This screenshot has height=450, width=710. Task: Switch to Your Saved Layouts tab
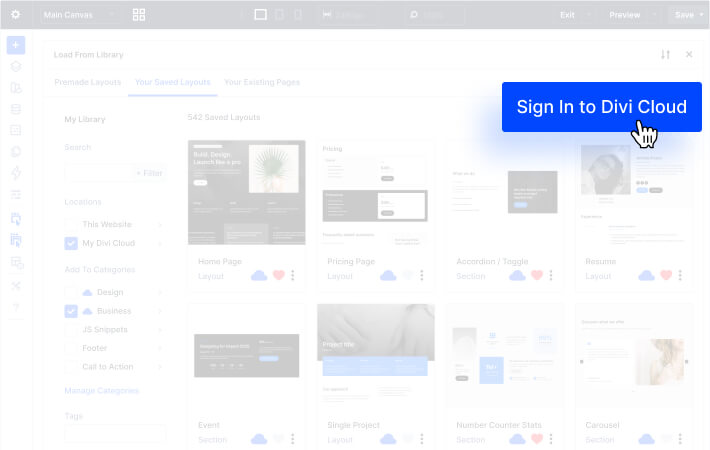coord(173,82)
